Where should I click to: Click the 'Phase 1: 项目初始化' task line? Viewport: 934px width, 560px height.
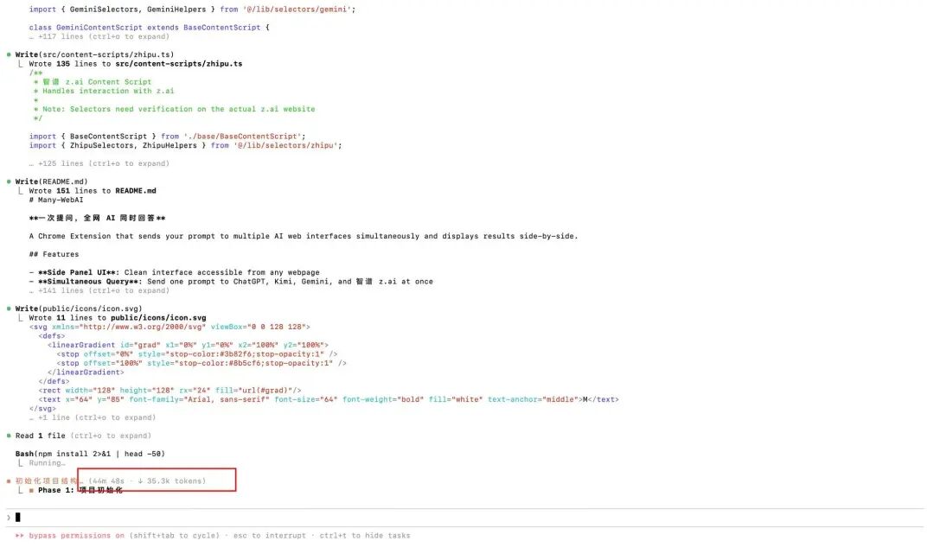point(80,490)
